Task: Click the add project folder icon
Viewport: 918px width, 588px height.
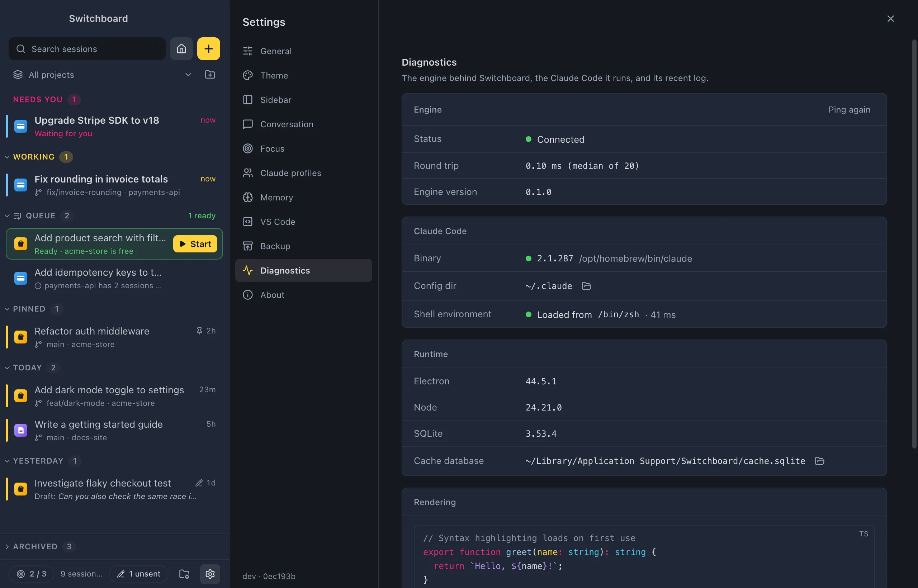Action: pos(210,75)
